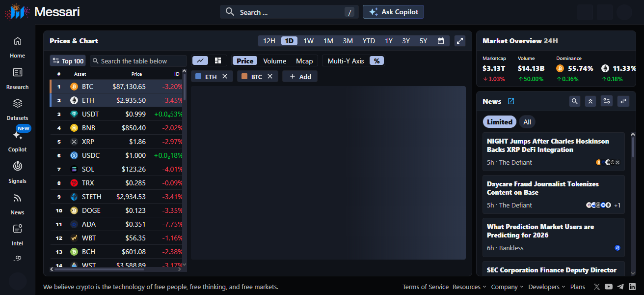Open the custom date range calendar icon

point(441,41)
